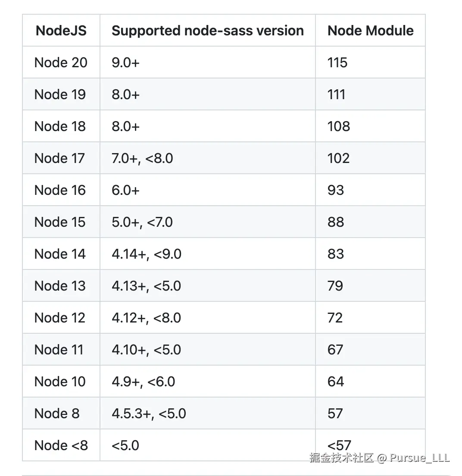Click module number 79 cell

pyautogui.click(x=335, y=286)
